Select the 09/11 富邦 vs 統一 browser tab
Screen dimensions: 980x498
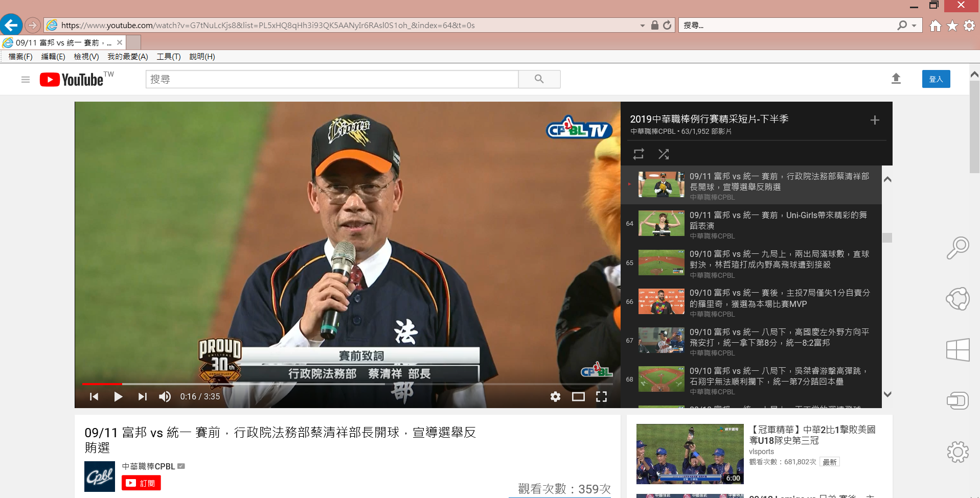(63, 43)
